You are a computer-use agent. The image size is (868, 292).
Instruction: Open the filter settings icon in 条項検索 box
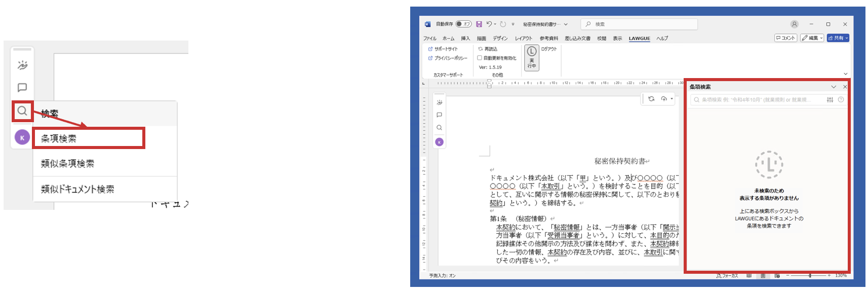[830, 100]
